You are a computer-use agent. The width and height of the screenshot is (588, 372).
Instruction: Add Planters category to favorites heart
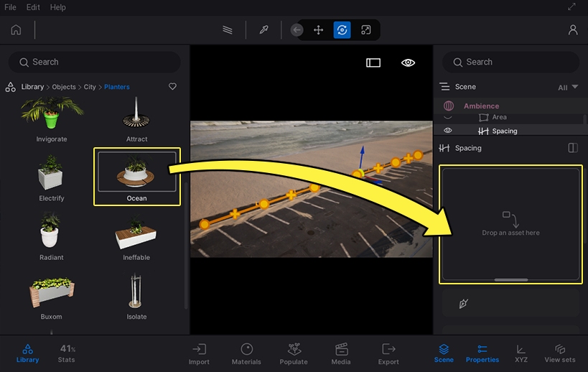[172, 87]
